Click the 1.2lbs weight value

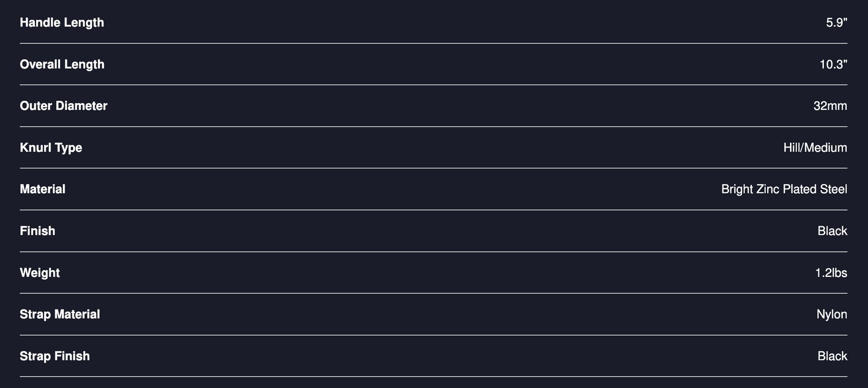click(x=831, y=273)
